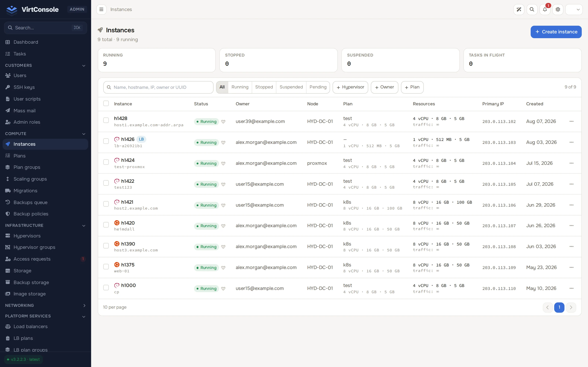Screen dimensions: 588x367
Task: Click the header search magnifier icon
Action: tap(532, 10)
